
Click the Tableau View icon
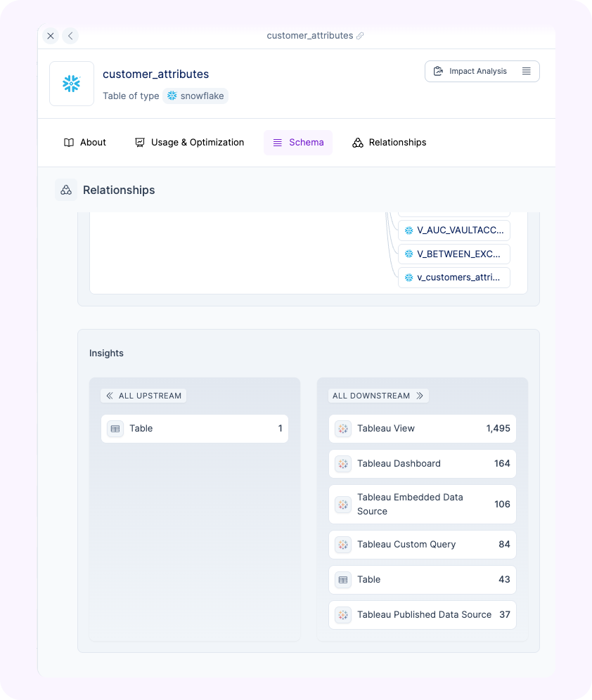pyautogui.click(x=343, y=429)
